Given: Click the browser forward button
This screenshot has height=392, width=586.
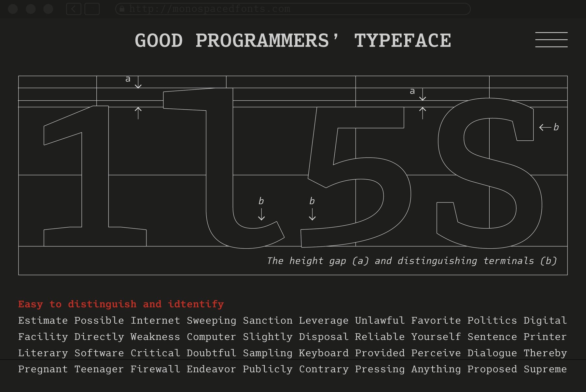Looking at the screenshot, I should coord(92,9).
